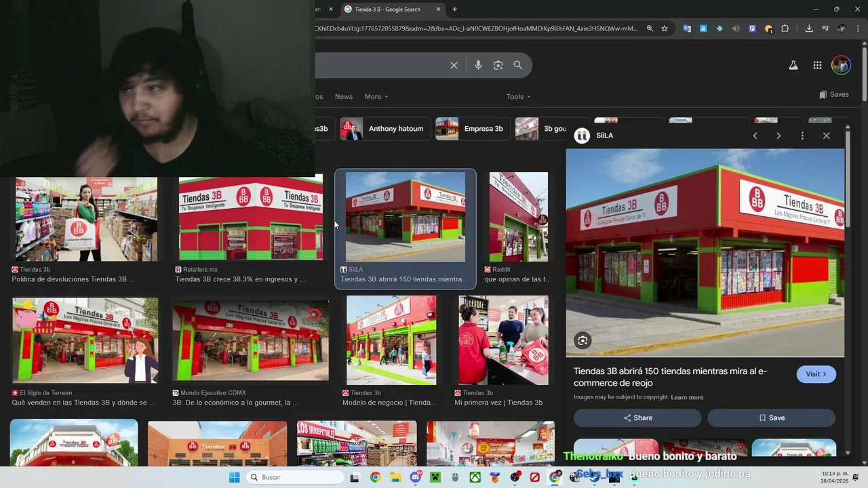Open the Google account avatar
This screenshot has width=868, height=488.
click(x=841, y=65)
